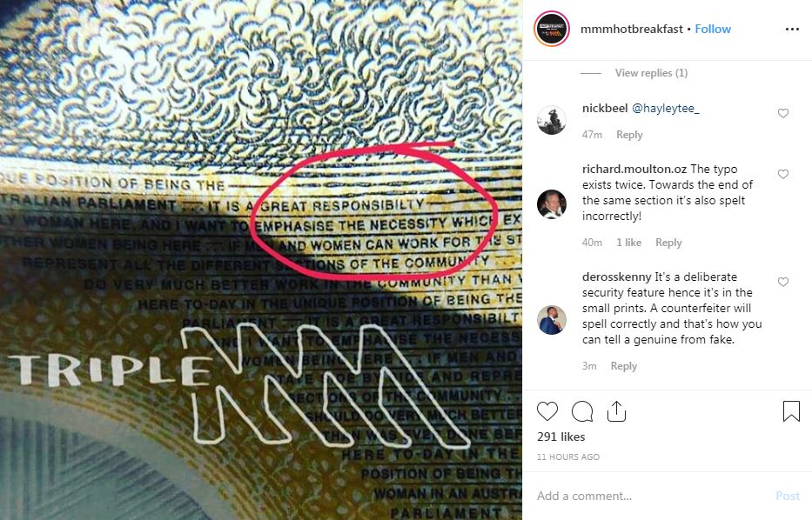Open the mmmhotbreakfast profile avatar
Image resolution: width=812 pixels, height=520 pixels.
tap(552, 29)
